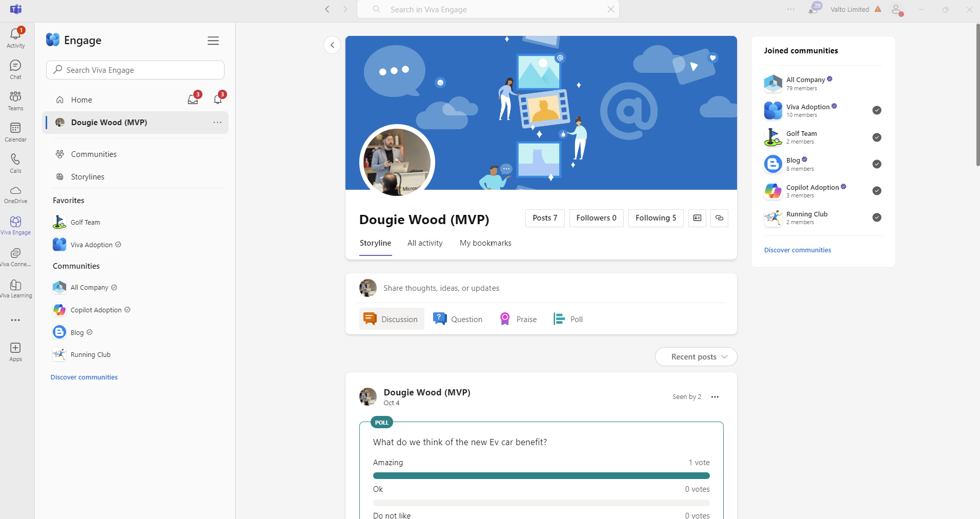The width and height of the screenshot is (980, 519).
Task: Focus the Search Viva Engage sidebar field
Action: [x=135, y=70]
